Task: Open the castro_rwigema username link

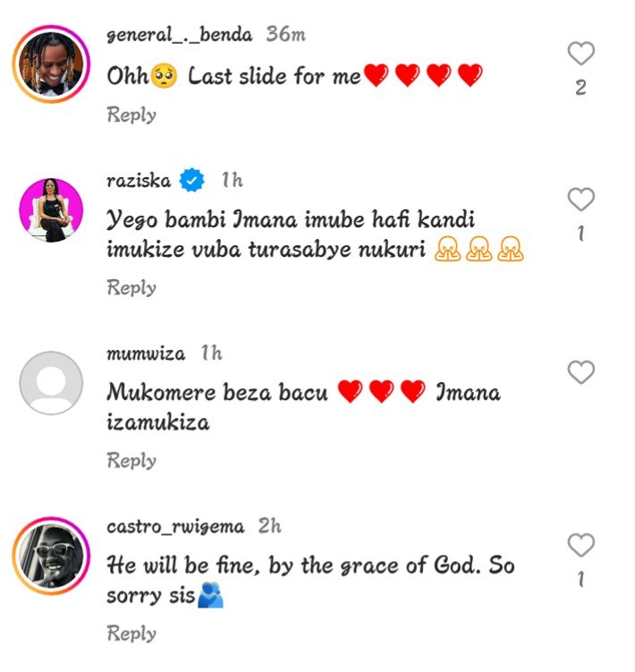Action: coord(175,526)
